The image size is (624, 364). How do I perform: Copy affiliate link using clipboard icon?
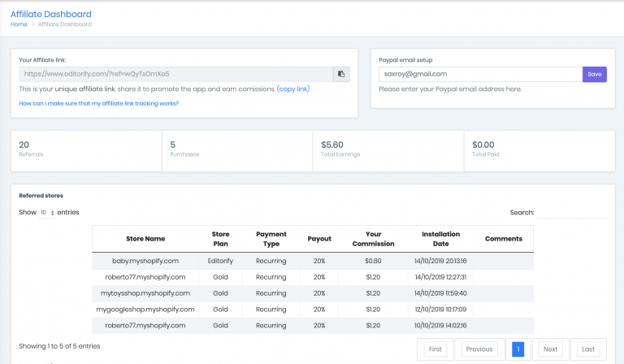[x=341, y=74]
